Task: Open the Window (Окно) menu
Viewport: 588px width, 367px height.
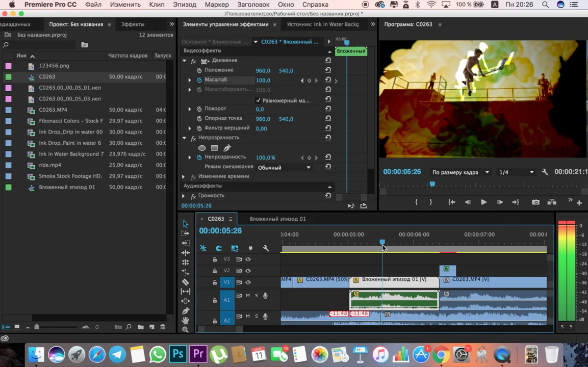Action: click(x=286, y=5)
